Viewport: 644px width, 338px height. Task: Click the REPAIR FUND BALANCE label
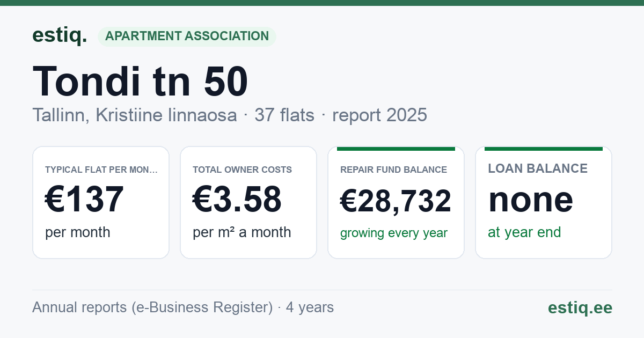click(393, 170)
